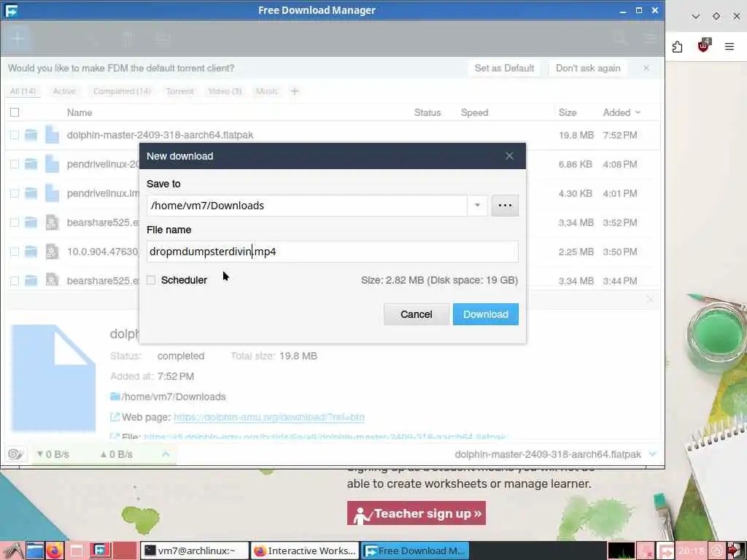This screenshot has height=560, width=747.
Task: Click the Firefox tab list chevron
Action: [695, 16]
